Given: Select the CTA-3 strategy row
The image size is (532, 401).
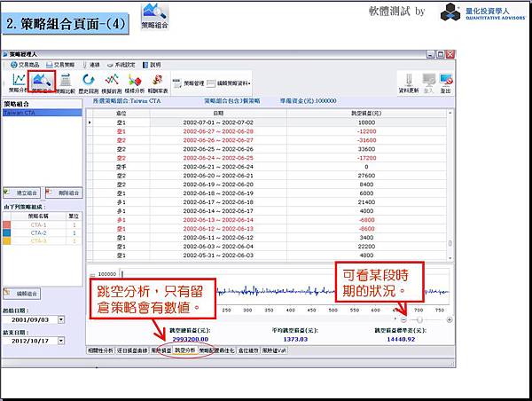Looking at the screenshot, I should pos(42,240).
